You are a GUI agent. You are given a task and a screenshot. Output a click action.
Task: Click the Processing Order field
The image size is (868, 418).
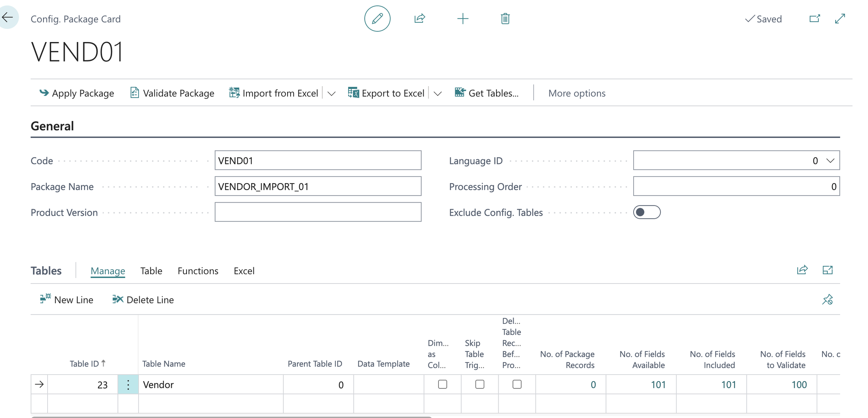coord(736,186)
